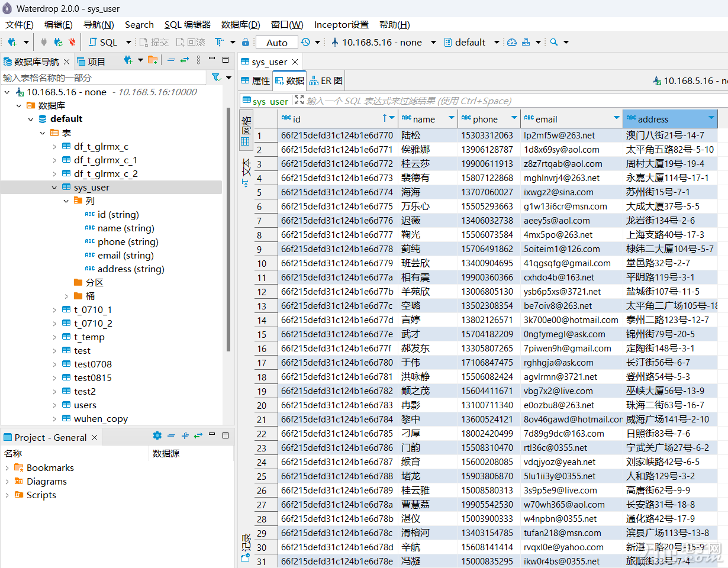
Task: Click the cell with email lp2mf5w@263.net
Action: tap(572, 135)
